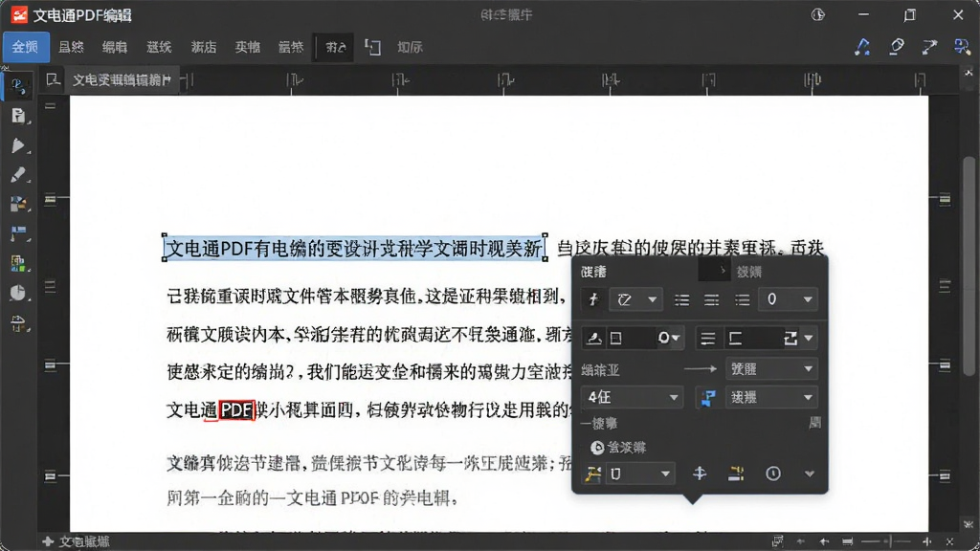The image size is (980, 551).
Task: Adjust the zoom slider in status bar
Action: point(887,541)
